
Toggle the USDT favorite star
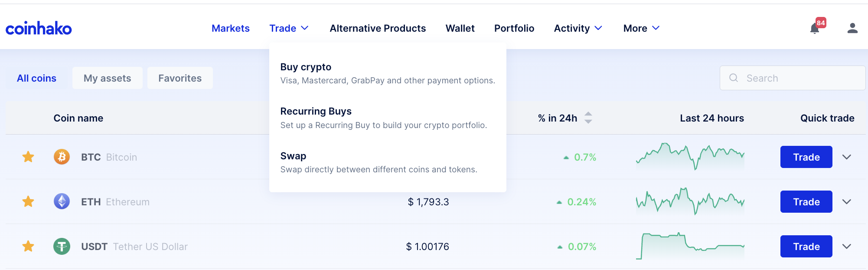tap(28, 246)
